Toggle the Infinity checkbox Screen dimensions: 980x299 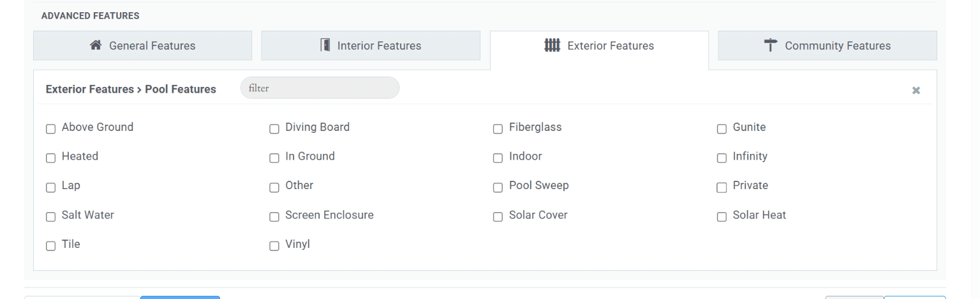[x=722, y=158]
